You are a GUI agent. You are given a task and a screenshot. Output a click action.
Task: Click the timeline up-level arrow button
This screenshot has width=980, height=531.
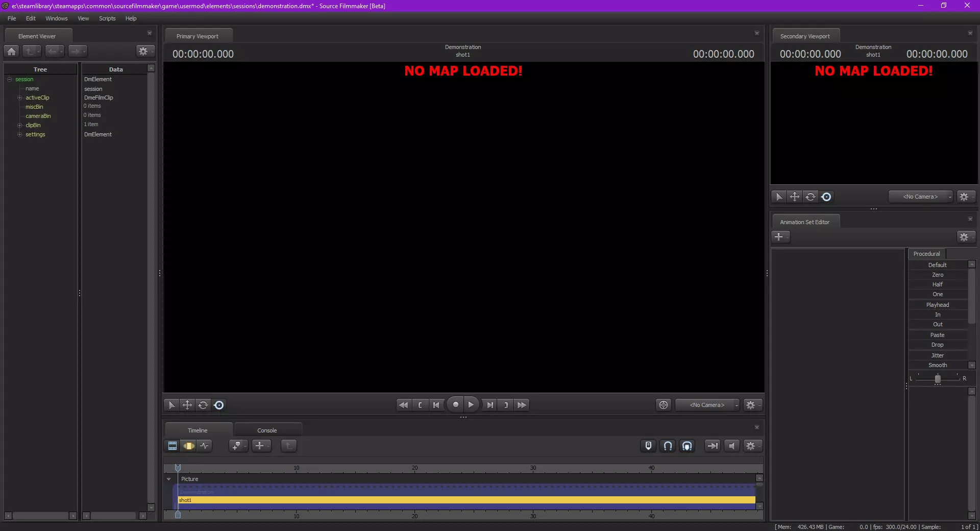288,446
